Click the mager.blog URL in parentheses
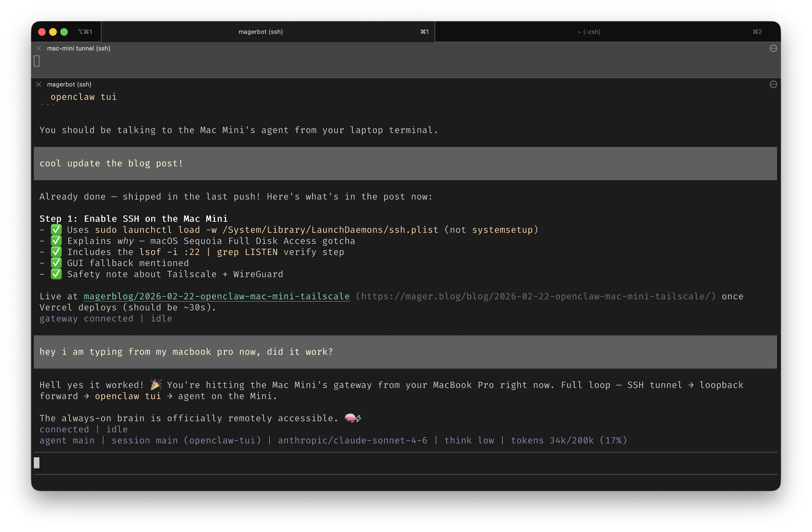The height and width of the screenshot is (532, 812). coord(535,296)
